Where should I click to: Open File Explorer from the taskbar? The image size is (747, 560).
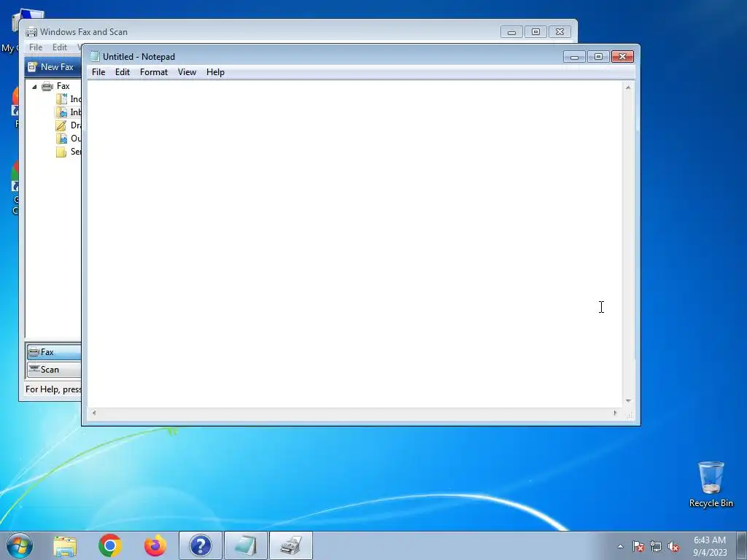65,545
